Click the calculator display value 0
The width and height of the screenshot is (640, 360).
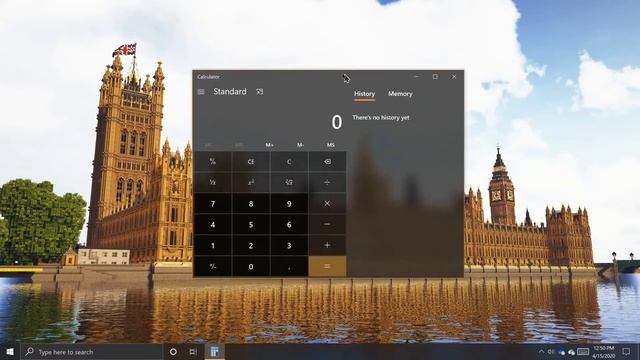(336, 122)
